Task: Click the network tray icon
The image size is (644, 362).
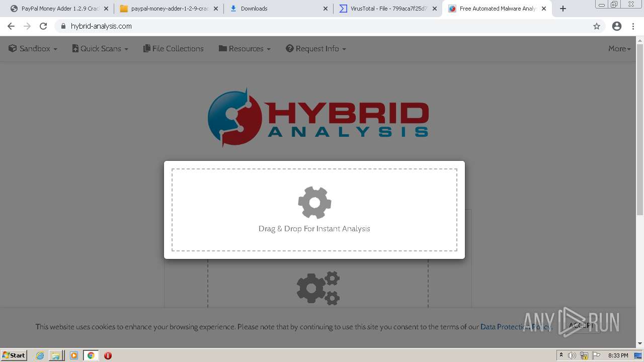Action: 584,355
